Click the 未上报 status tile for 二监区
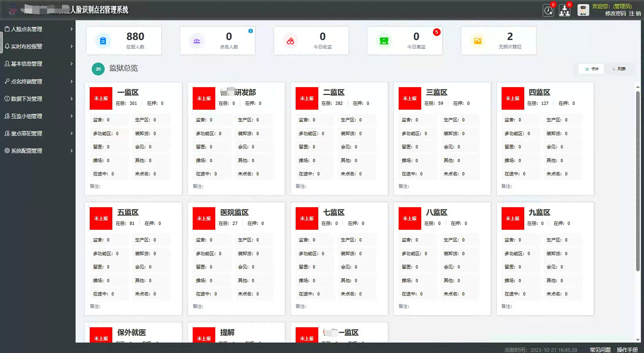Image resolution: width=644 pixels, height=353 pixels. point(307,98)
